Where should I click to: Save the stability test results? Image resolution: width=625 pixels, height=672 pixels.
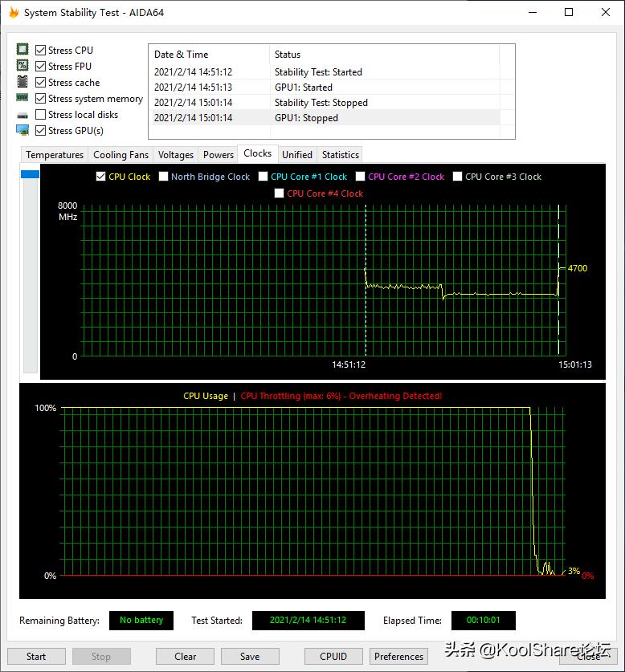[x=250, y=657]
